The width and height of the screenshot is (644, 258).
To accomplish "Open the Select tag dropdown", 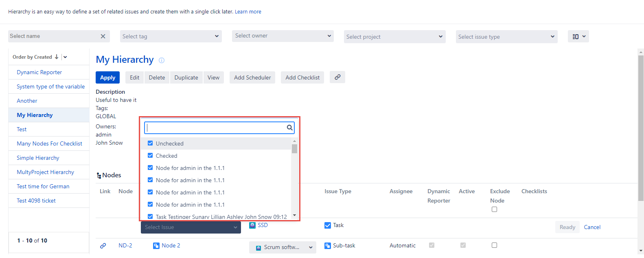I will pyautogui.click(x=171, y=36).
